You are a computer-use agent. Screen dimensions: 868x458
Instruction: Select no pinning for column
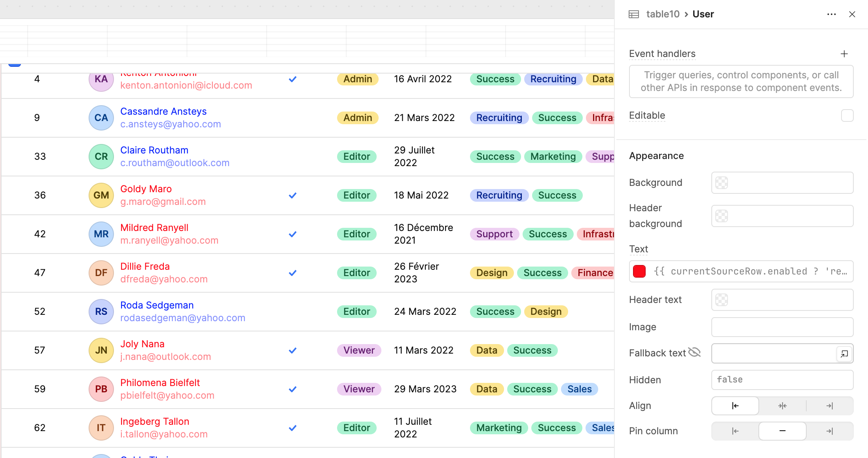pyautogui.click(x=782, y=431)
